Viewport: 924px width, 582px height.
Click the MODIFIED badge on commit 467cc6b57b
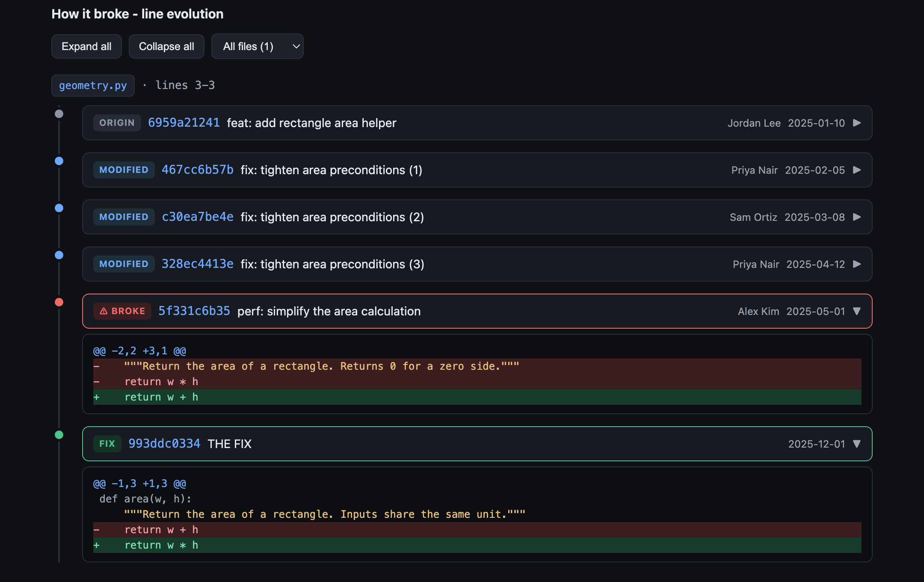(x=124, y=170)
